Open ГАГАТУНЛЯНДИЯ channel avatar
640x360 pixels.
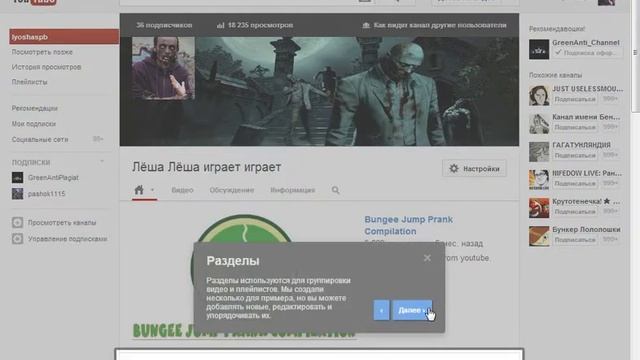pos(539,152)
